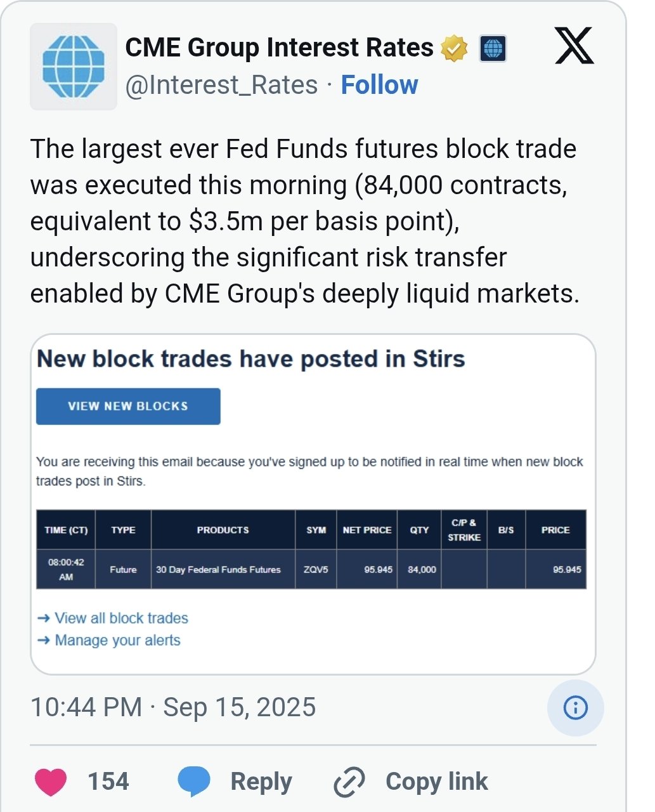This screenshot has width=655, height=812.
Task: Tap the blue reply speech bubble icon
Action: click(194, 782)
